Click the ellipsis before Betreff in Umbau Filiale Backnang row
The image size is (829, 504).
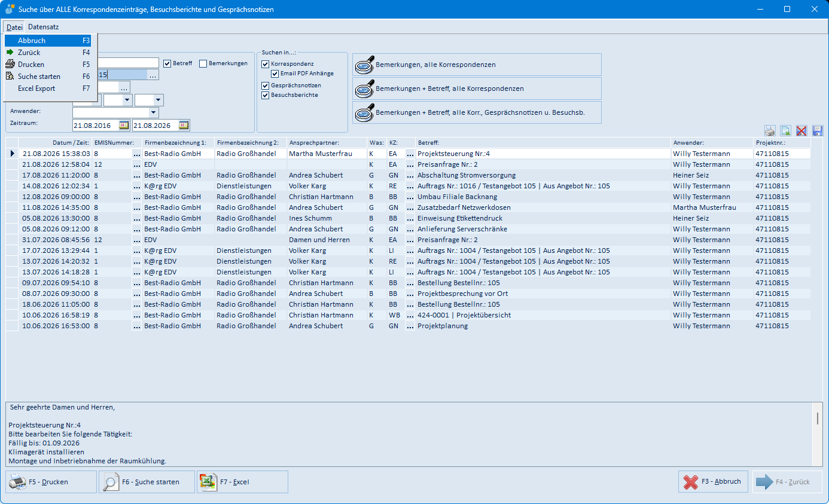410,197
